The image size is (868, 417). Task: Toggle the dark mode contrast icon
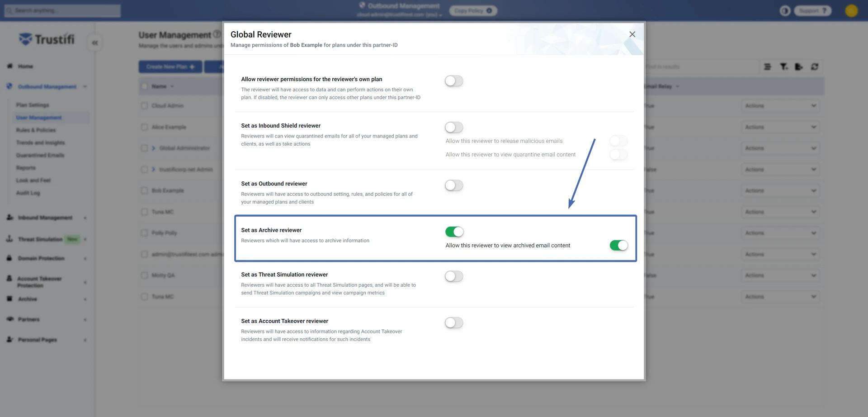point(785,11)
